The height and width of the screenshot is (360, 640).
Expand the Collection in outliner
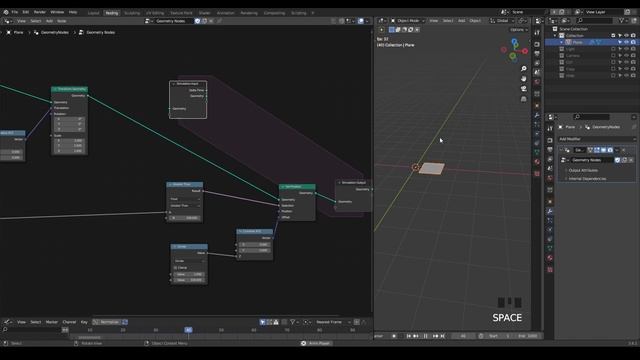tap(555, 36)
